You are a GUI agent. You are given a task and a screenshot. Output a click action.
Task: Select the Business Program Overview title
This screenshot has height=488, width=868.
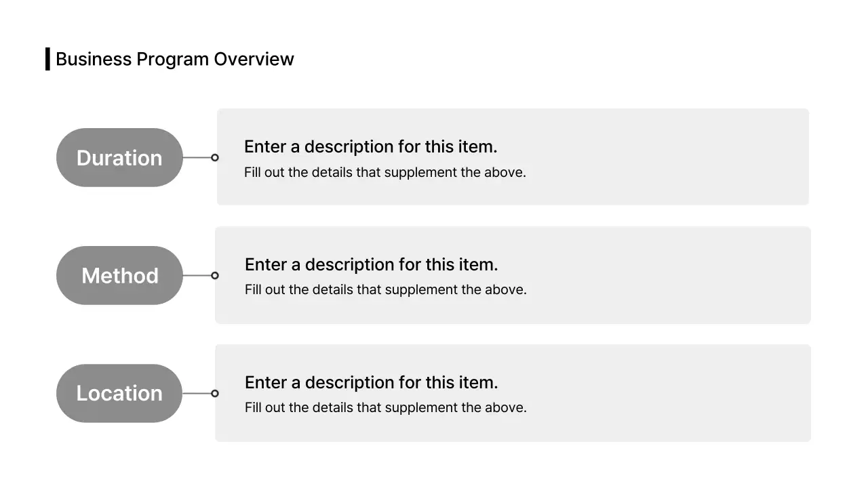tap(174, 59)
